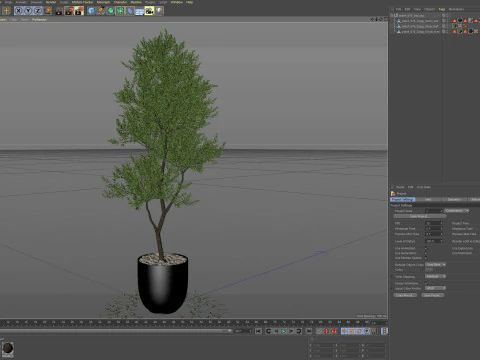Click the Load Preset button
Screen dimensions: 480x360
pos(405,295)
